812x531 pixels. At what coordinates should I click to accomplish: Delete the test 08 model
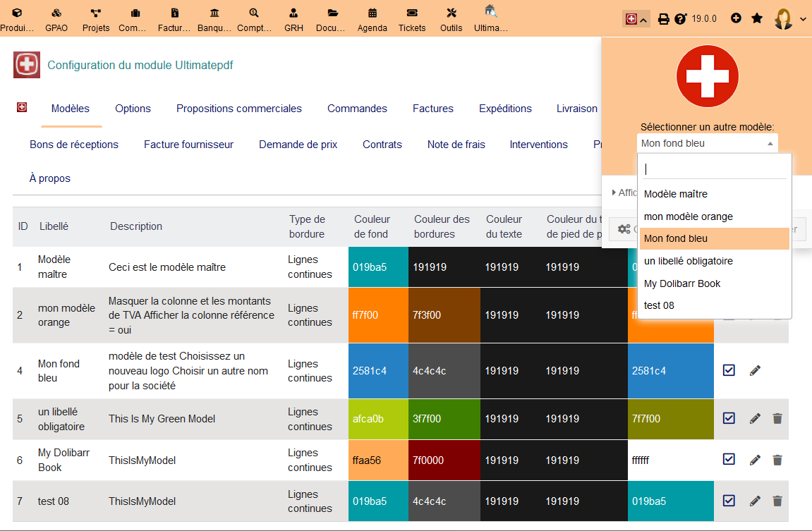777,501
